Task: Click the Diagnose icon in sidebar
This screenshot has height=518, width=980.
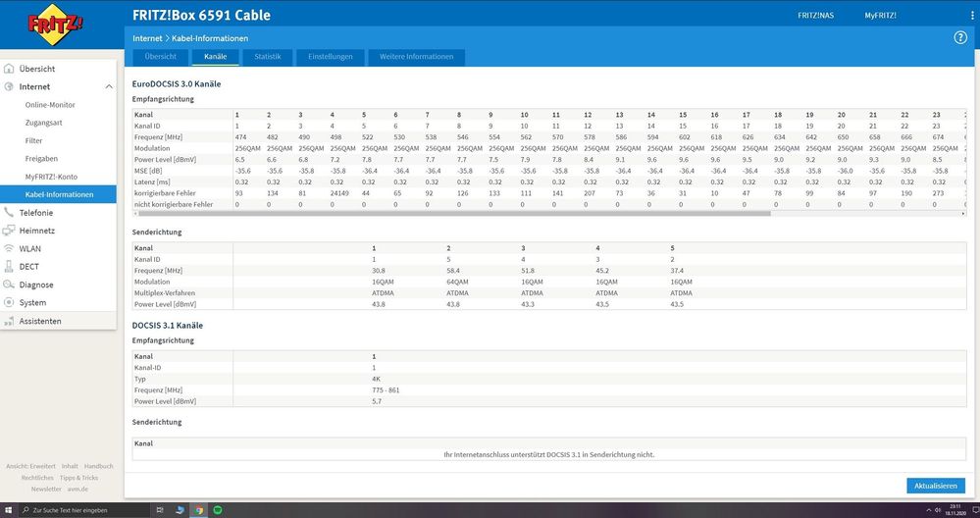Action: tap(9, 285)
